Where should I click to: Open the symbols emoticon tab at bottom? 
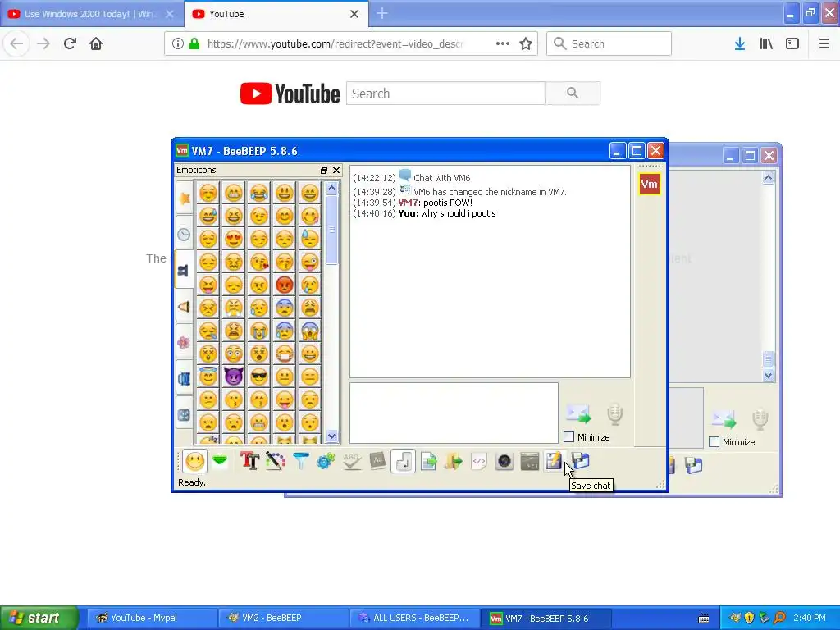(x=185, y=415)
